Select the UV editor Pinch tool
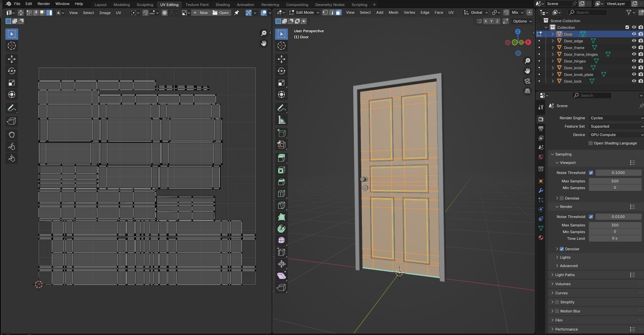 [x=12, y=158]
